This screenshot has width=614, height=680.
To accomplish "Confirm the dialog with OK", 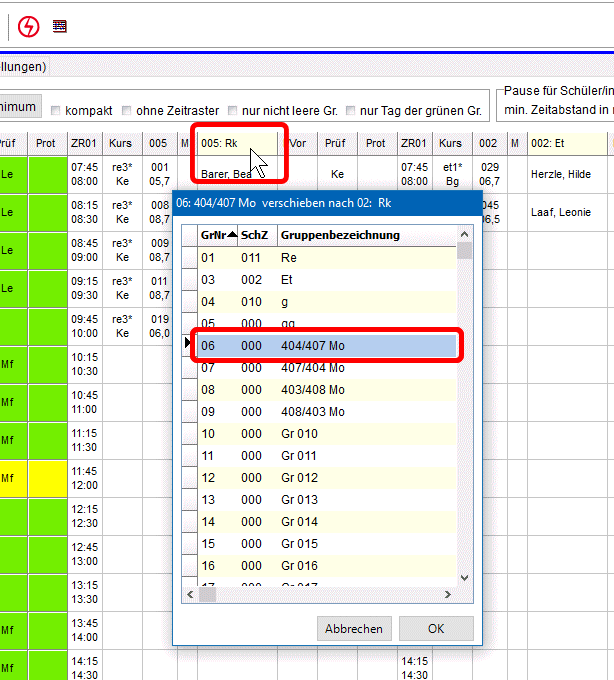I will coord(436,629).
